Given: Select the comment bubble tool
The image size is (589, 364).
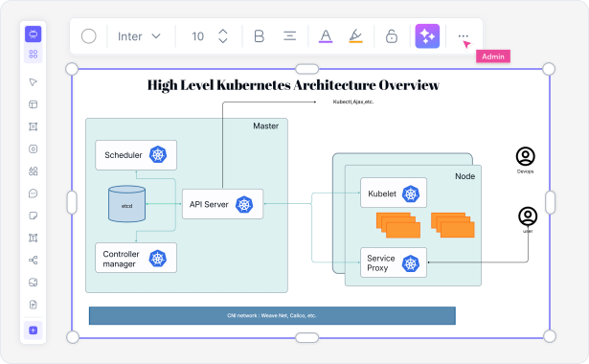Looking at the screenshot, I should [x=34, y=193].
